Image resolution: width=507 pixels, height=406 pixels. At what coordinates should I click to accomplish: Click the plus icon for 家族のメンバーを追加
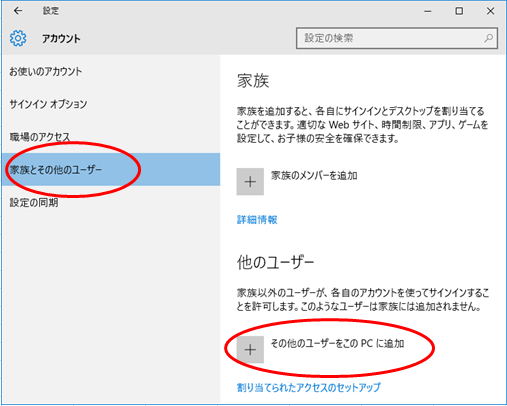point(250,182)
